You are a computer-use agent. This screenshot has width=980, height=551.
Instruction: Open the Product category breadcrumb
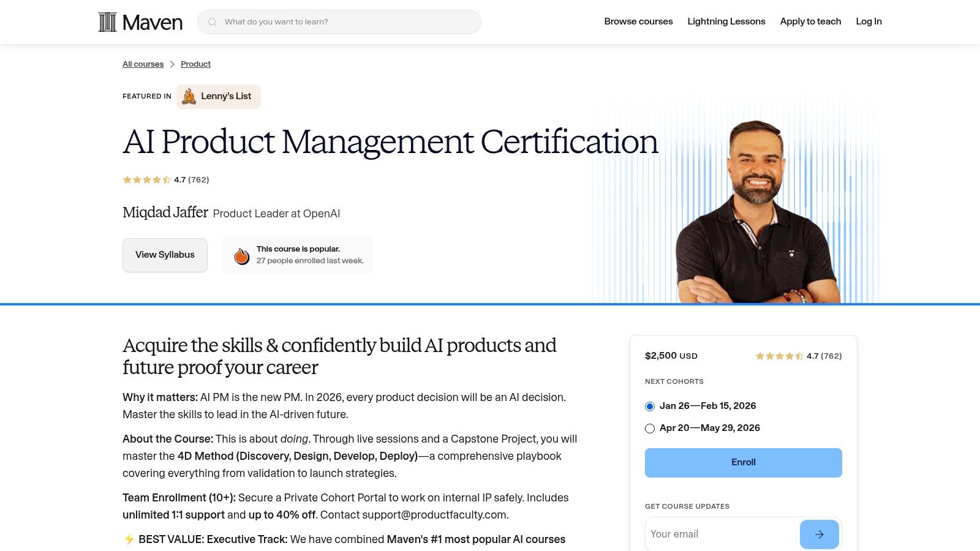pyautogui.click(x=195, y=64)
